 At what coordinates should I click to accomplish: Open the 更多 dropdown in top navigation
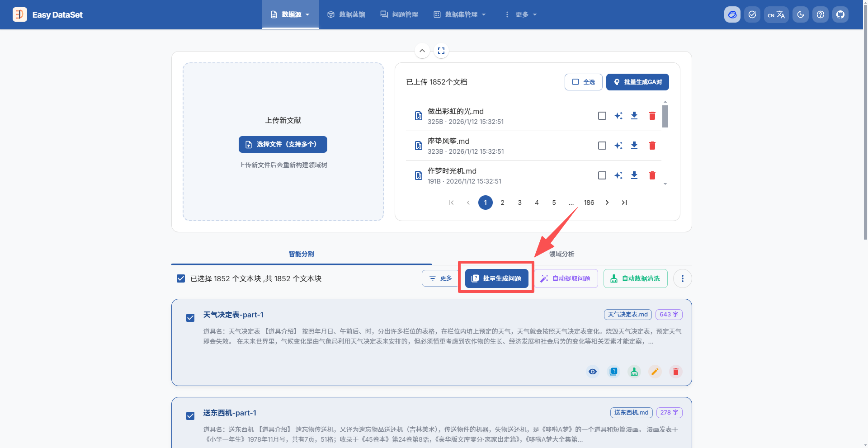(x=521, y=14)
